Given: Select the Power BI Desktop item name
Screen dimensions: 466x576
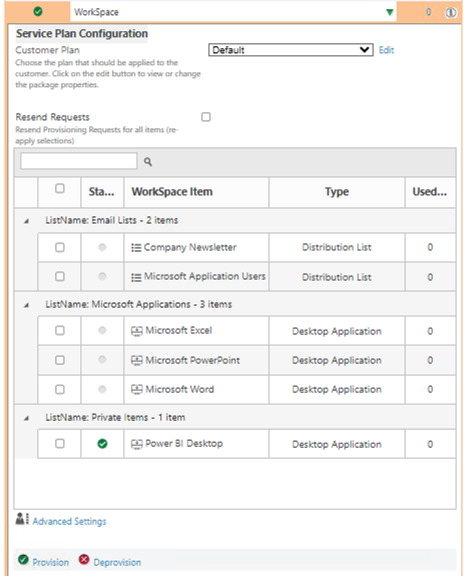Looking at the screenshot, I should coord(184,444).
